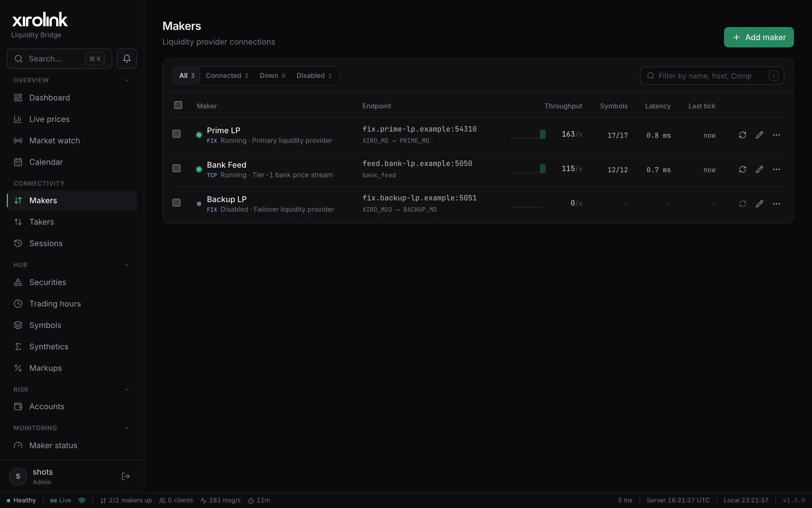
Task: Open Securities in the sidebar
Action: (x=72, y=282)
